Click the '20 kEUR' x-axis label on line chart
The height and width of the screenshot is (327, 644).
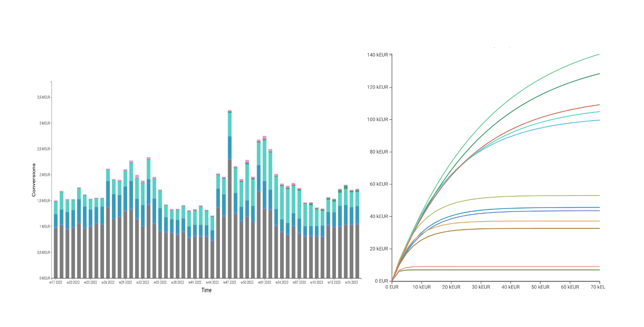coord(451,287)
